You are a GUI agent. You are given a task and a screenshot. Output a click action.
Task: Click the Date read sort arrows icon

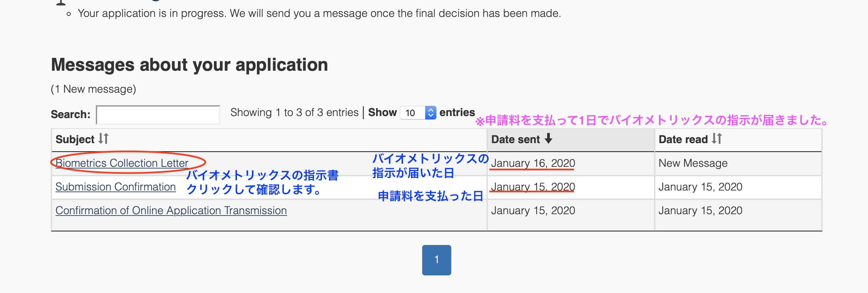coord(717,139)
